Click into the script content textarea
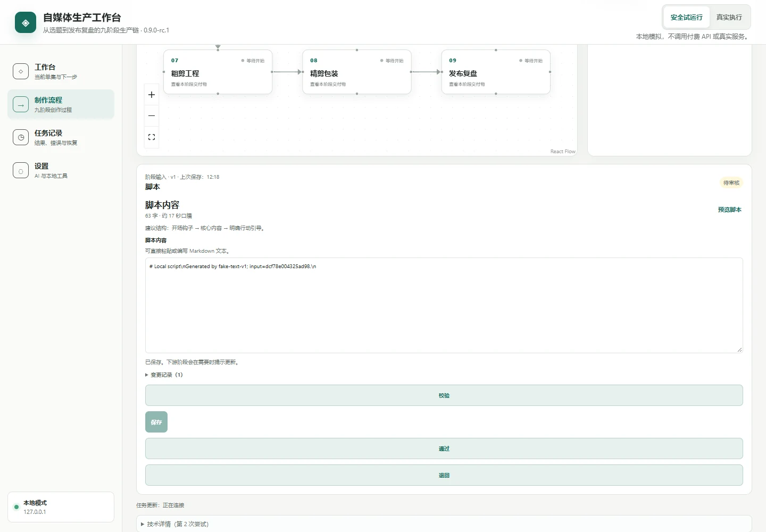 pyautogui.click(x=444, y=305)
